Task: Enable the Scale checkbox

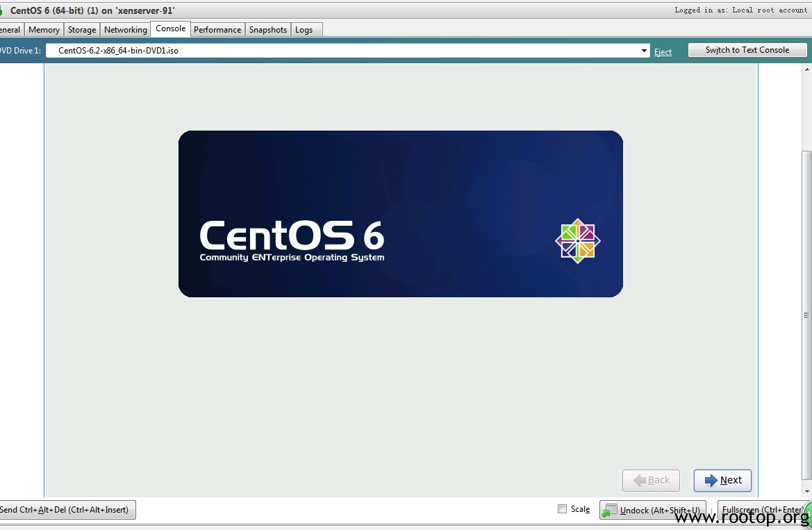Action: click(x=563, y=508)
